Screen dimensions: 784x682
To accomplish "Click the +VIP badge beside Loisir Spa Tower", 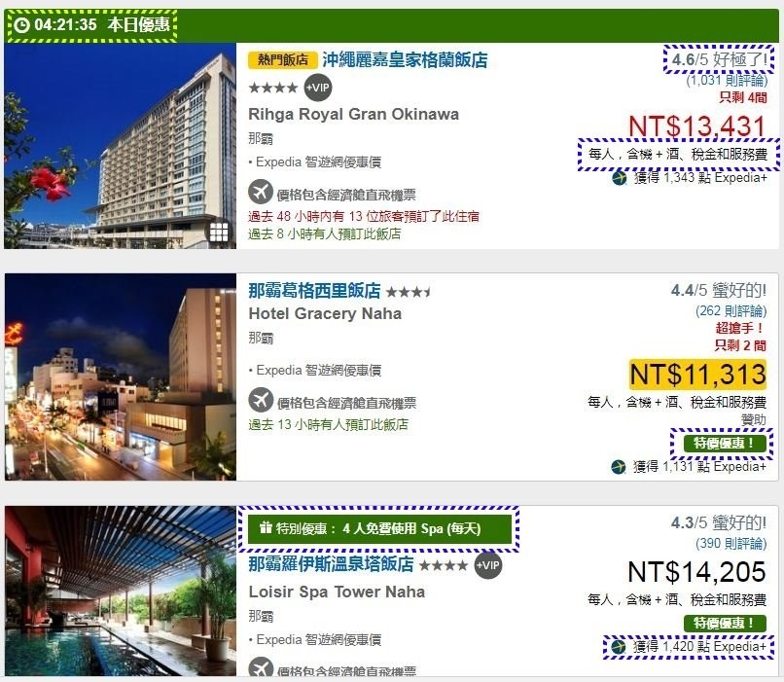I will click(x=487, y=565).
